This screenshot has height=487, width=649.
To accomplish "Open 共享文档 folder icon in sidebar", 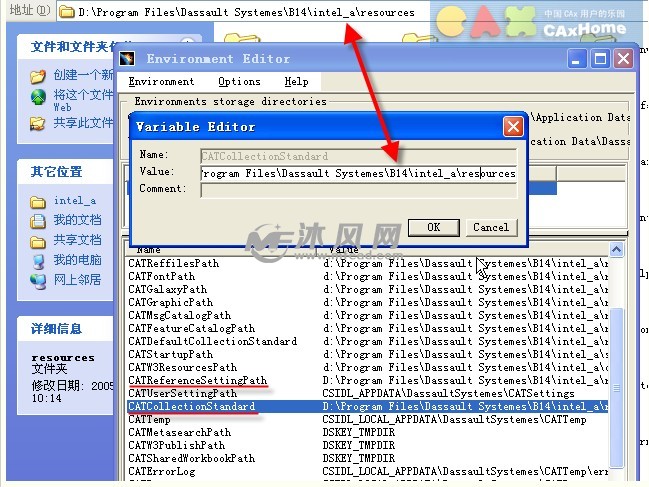I will [x=38, y=240].
